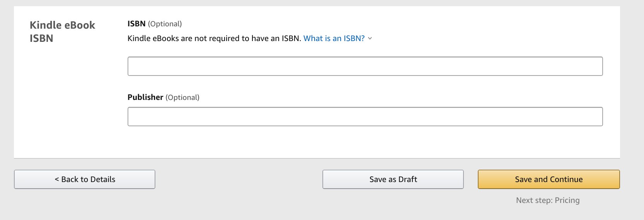
Task: Click into the ISBN text field
Action: 365,66
